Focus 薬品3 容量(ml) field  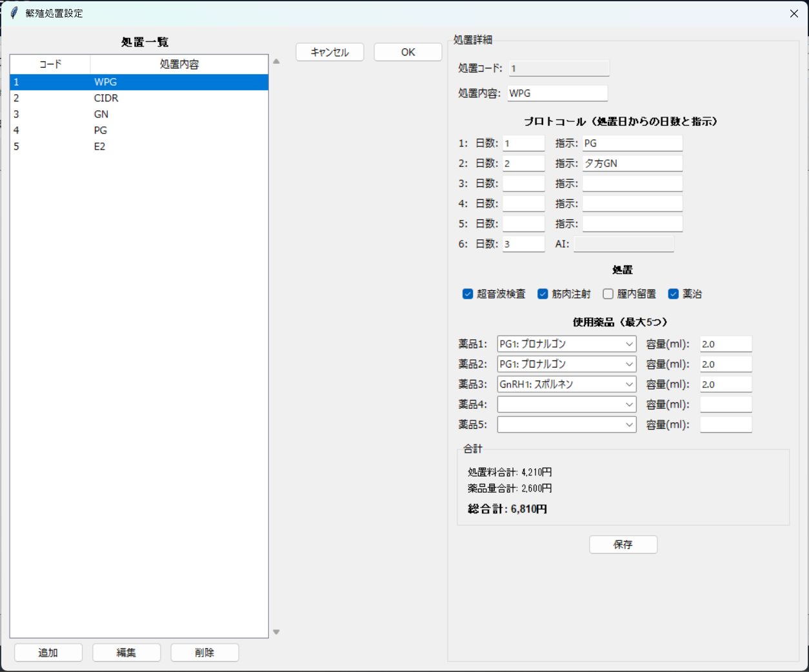726,384
